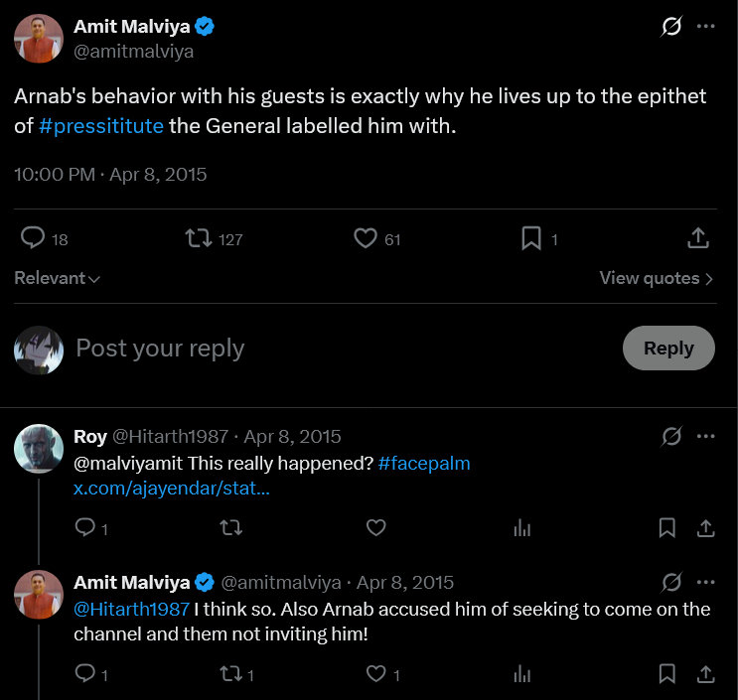This screenshot has height=700, width=738.
Task: Share Roy's reply tweet
Action: pos(705,528)
